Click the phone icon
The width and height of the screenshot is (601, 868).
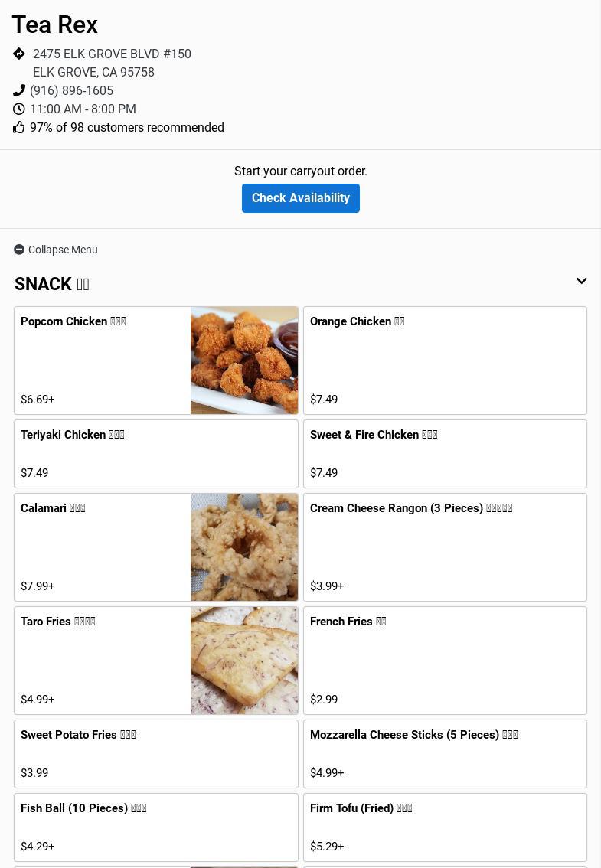[x=19, y=90]
